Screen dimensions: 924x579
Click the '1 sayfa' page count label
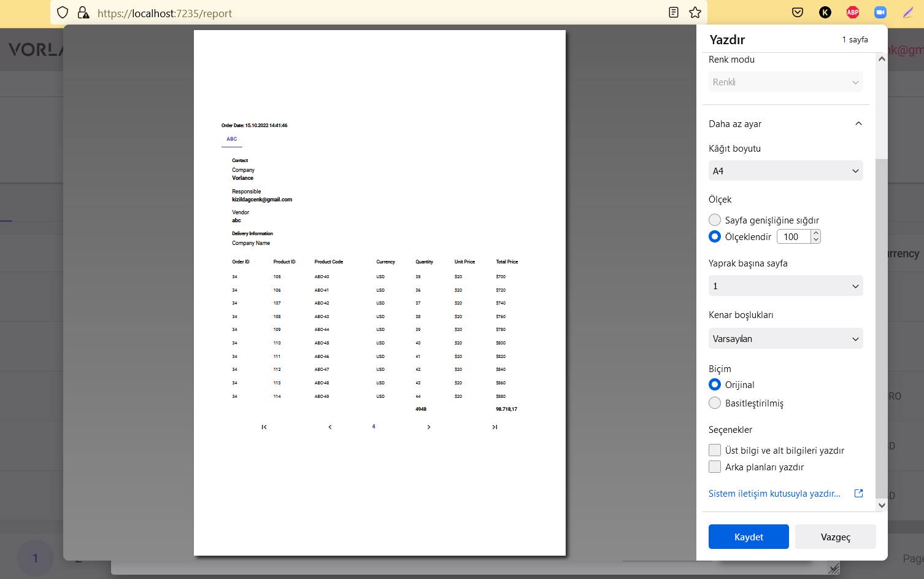855,39
